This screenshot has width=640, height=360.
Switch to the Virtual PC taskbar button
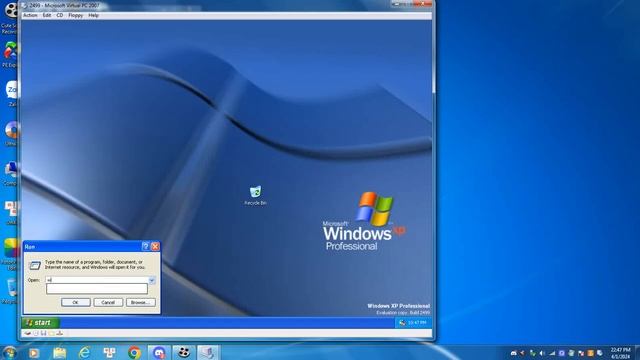pos(208,353)
